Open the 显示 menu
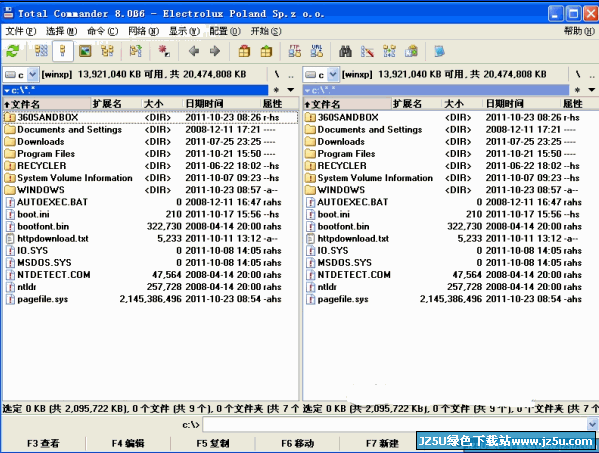Image resolution: width=599 pixels, height=453 pixels. [x=184, y=31]
